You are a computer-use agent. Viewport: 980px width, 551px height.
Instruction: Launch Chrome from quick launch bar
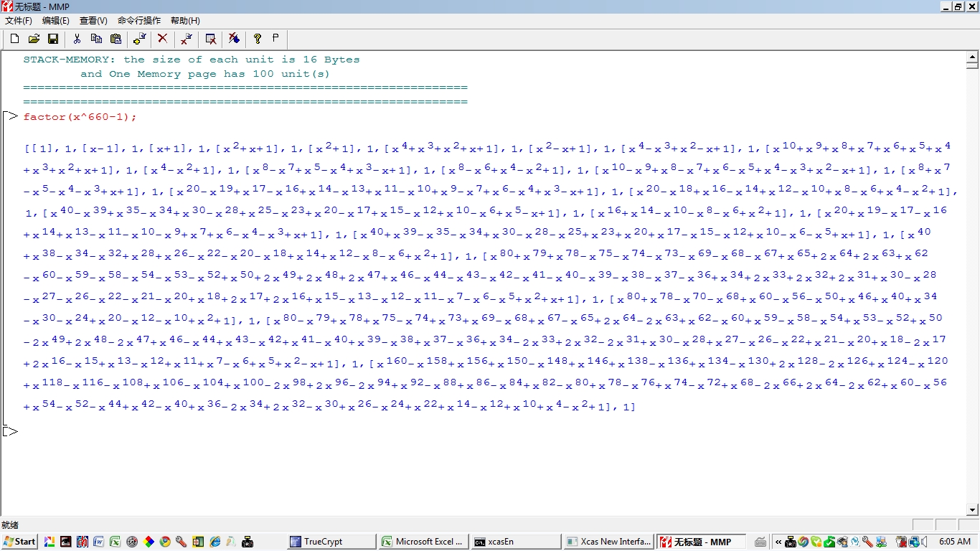pyautogui.click(x=165, y=542)
